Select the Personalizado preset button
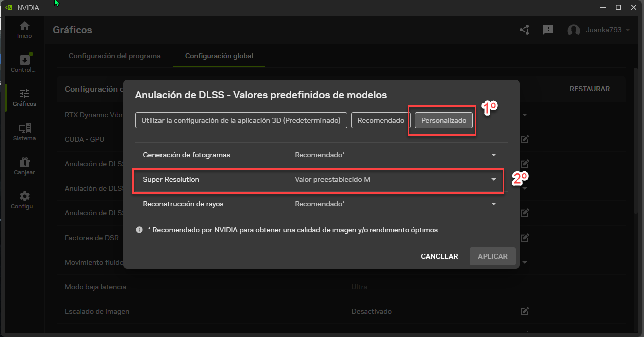 click(444, 120)
